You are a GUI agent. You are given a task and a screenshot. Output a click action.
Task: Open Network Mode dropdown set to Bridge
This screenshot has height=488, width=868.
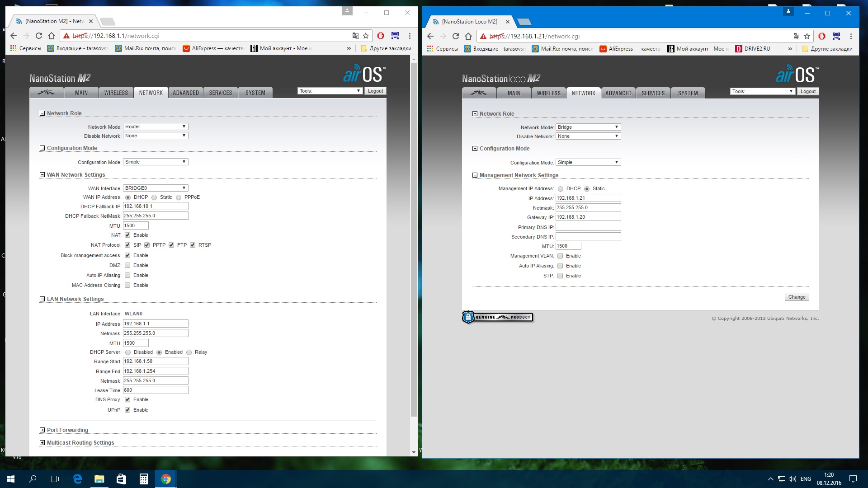click(x=588, y=127)
